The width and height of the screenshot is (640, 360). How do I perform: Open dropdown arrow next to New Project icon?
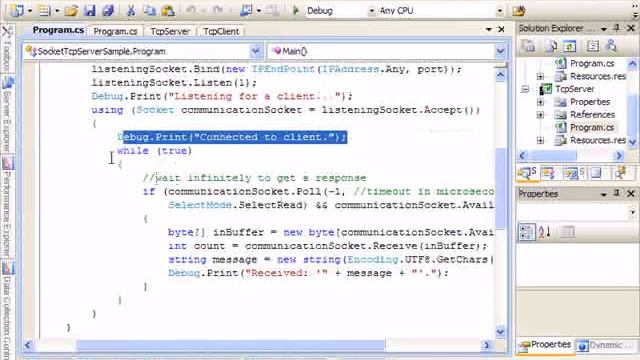tap(30, 11)
